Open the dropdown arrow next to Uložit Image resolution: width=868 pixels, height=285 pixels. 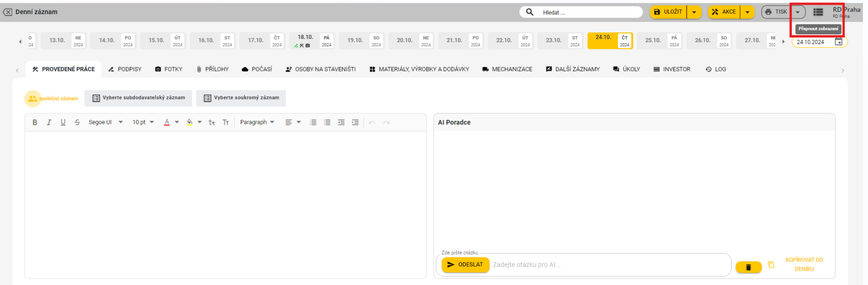pyautogui.click(x=694, y=12)
